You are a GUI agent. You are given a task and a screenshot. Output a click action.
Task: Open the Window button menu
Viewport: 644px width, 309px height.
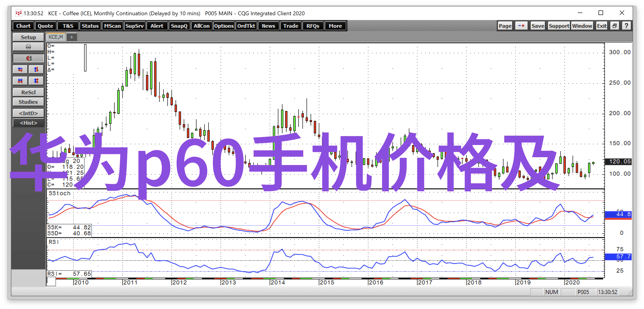(582, 26)
